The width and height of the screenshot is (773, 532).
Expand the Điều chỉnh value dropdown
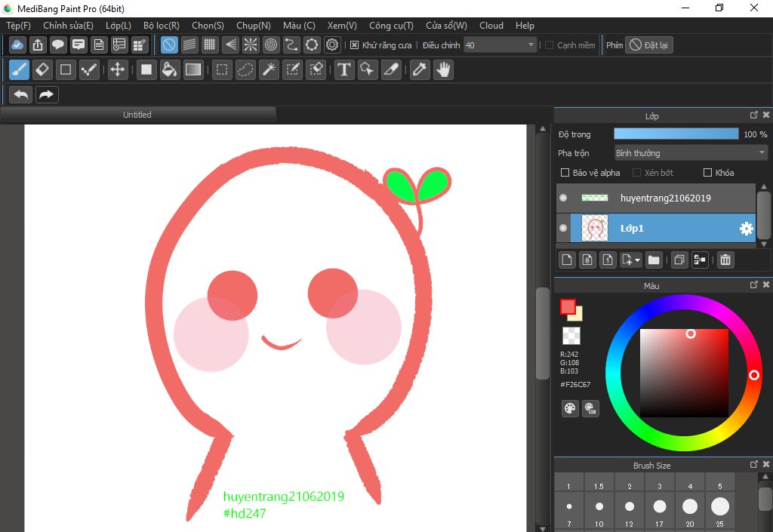click(x=531, y=45)
